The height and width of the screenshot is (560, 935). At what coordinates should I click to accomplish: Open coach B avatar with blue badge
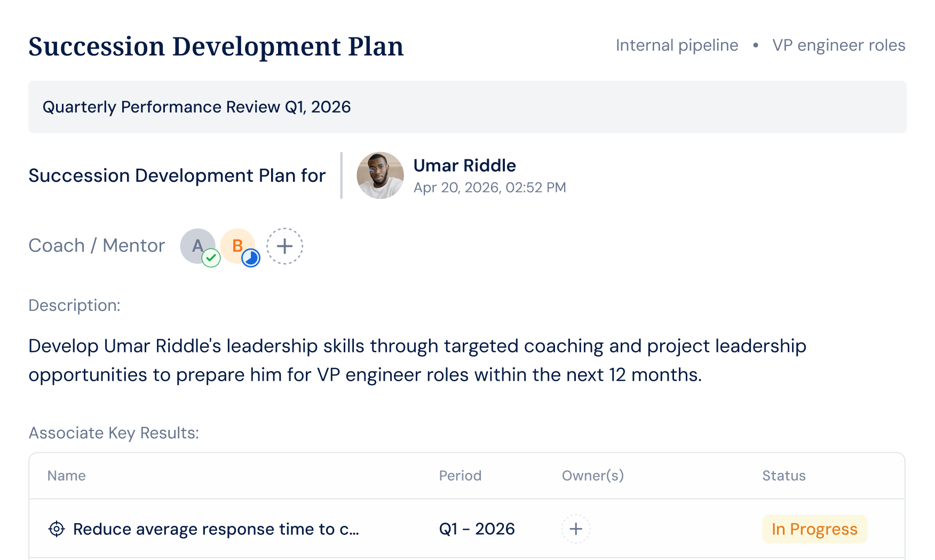point(238,246)
